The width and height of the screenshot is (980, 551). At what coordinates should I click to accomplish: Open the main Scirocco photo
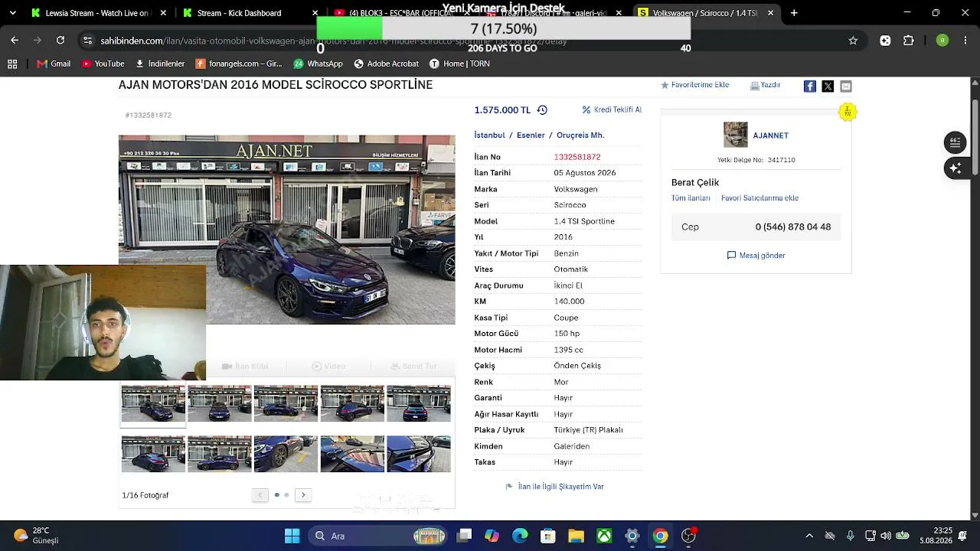tap(286, 230)
